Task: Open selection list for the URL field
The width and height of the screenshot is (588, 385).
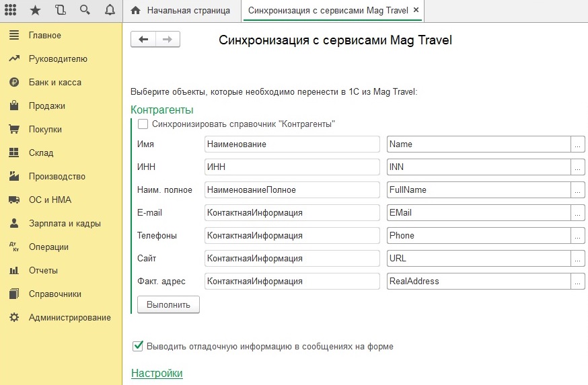Action: pos(577,259)
